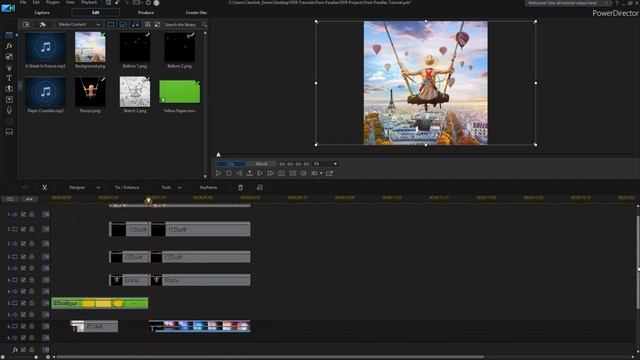Toggle image media filter in library

point(123,24)
